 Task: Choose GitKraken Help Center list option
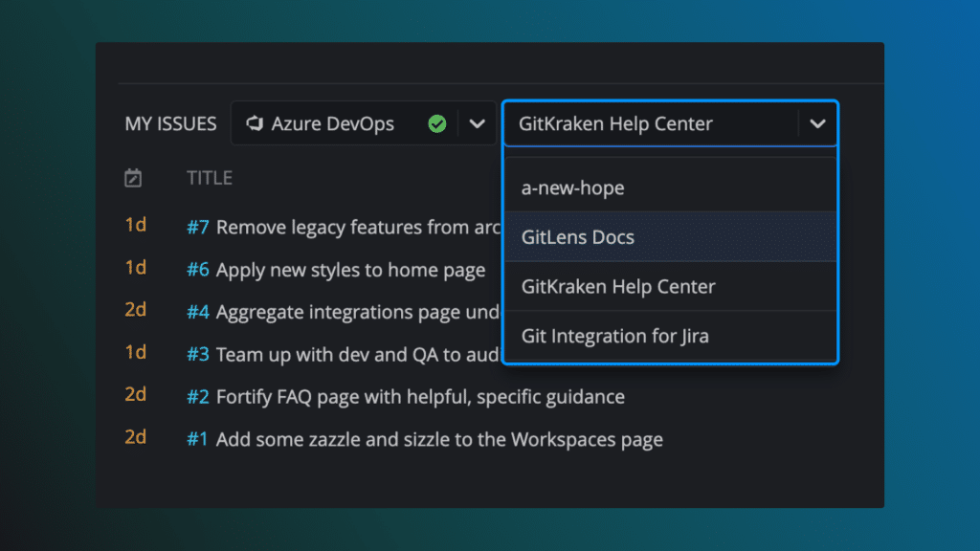[670, 286]
